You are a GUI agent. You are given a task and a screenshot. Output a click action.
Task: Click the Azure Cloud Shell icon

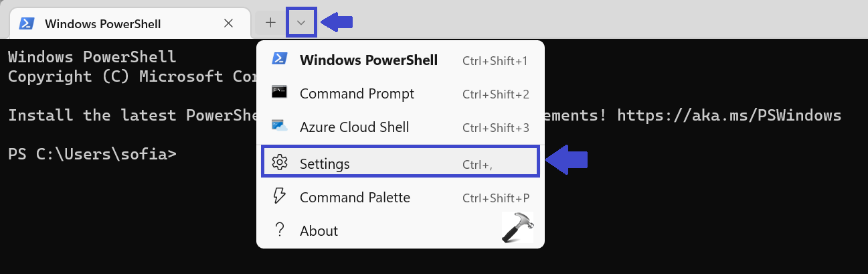point(279,126)
